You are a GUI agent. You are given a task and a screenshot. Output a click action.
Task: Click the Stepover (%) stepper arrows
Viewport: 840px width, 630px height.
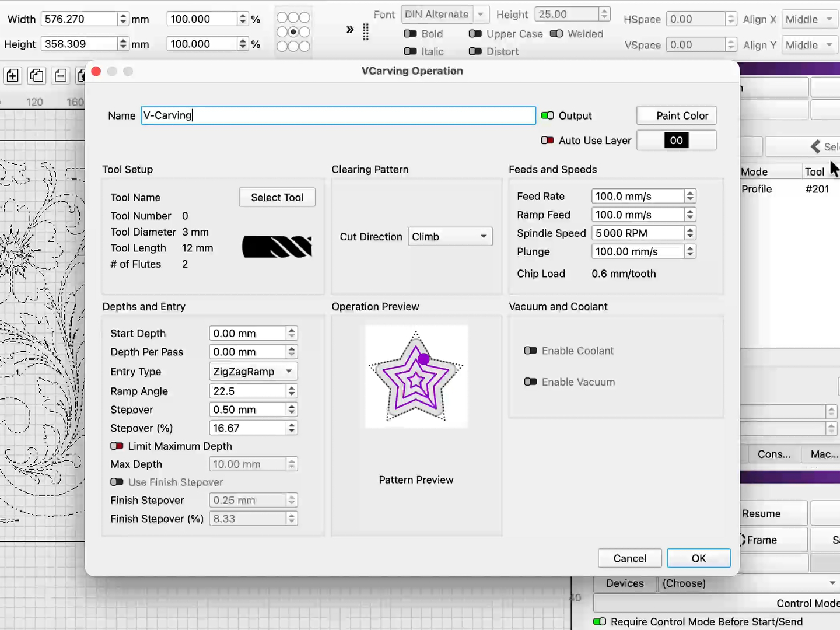(292, 428)
